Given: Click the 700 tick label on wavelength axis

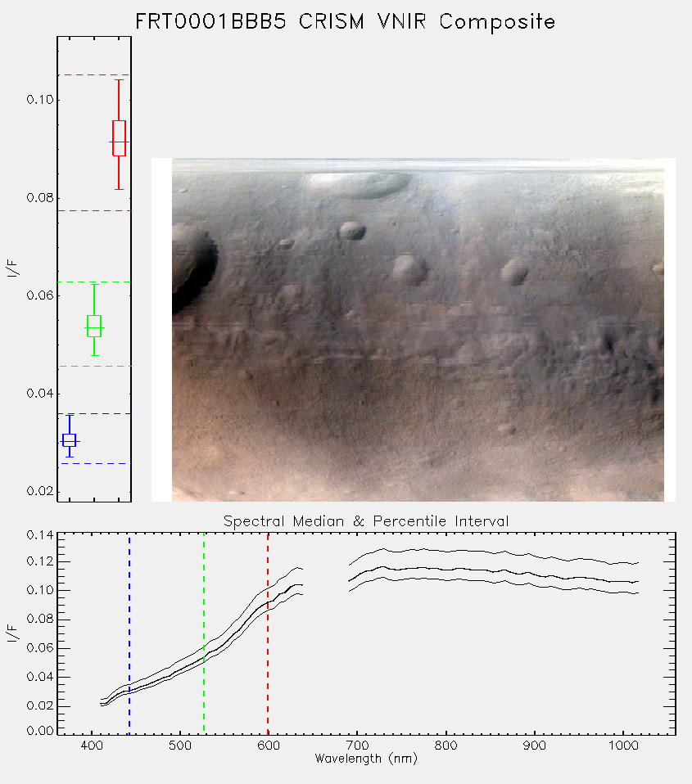Looking at the screenshot, I should point(357,746).
